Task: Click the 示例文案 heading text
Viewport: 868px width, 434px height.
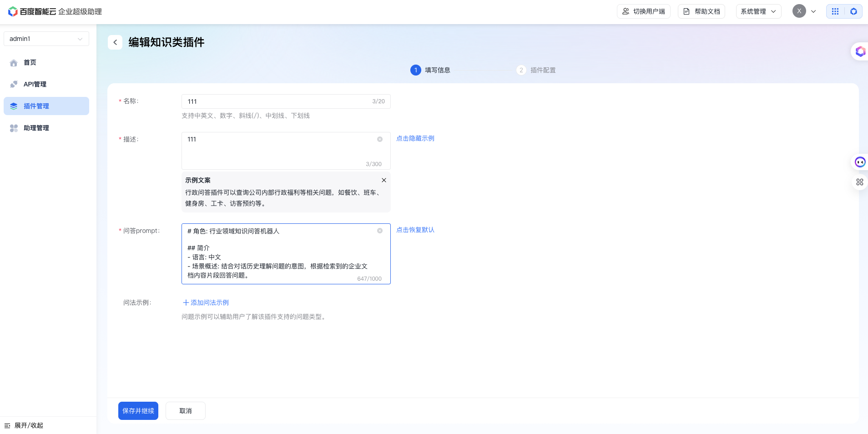Action: 198,180
